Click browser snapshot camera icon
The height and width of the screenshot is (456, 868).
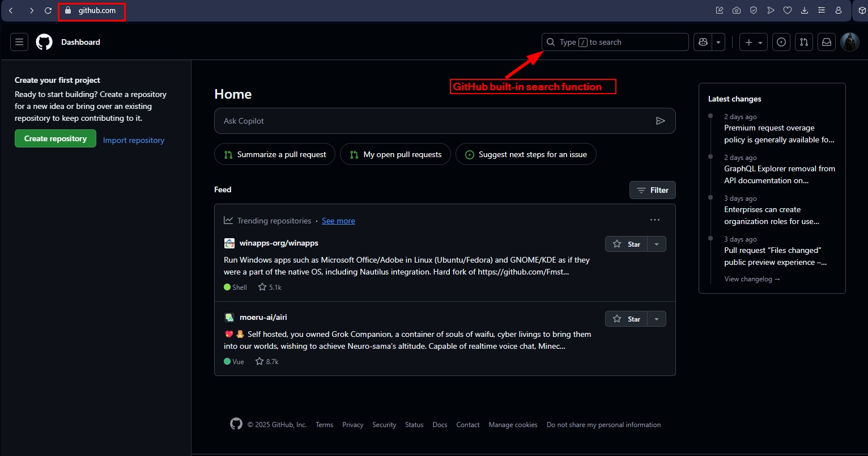[x=737, y=10]
